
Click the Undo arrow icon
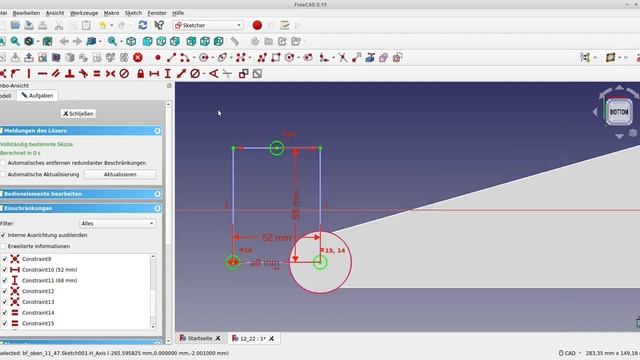[102, 25]
